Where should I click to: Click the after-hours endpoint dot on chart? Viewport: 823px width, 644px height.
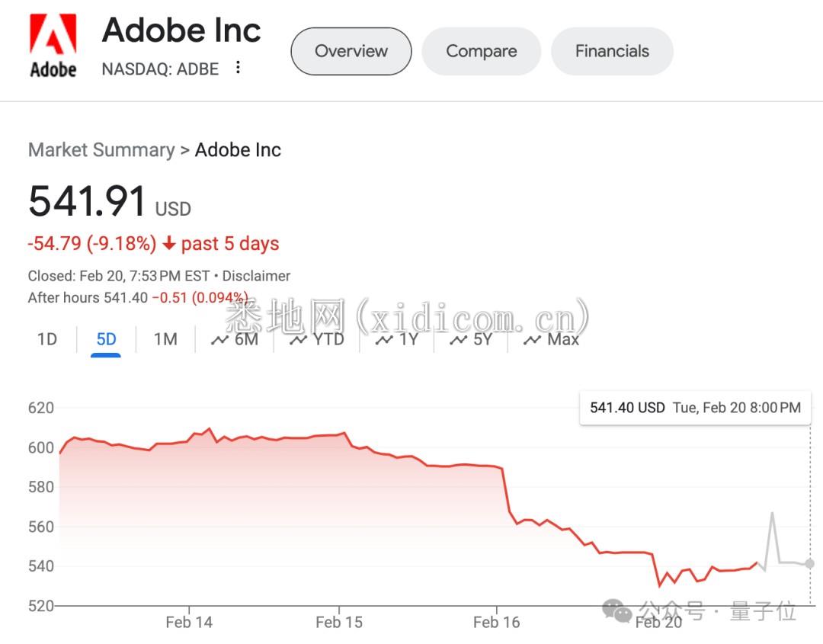(809, 564)
